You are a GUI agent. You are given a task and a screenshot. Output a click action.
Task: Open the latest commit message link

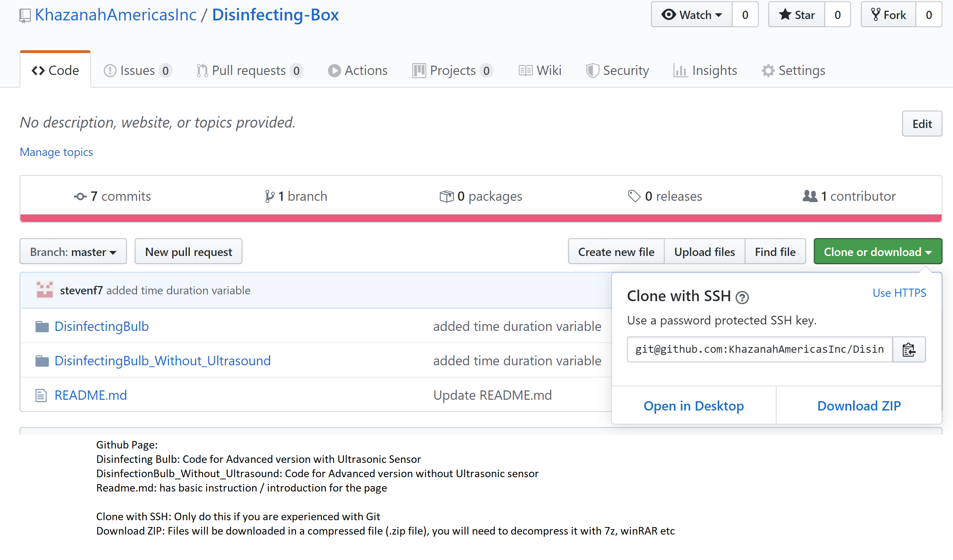(x=178, y=290)
